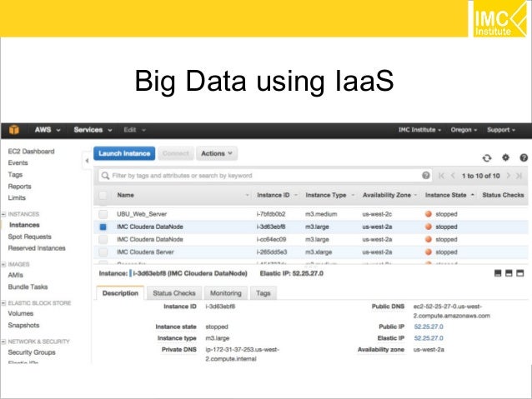Open Bundle Tasks in the sidebar
The image size is (532, 399).
[28, 287]
